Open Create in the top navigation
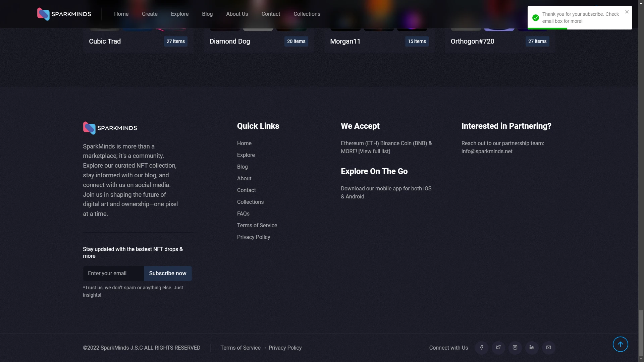This screenshot has height=362, width=644. click(x=150, y=14)
